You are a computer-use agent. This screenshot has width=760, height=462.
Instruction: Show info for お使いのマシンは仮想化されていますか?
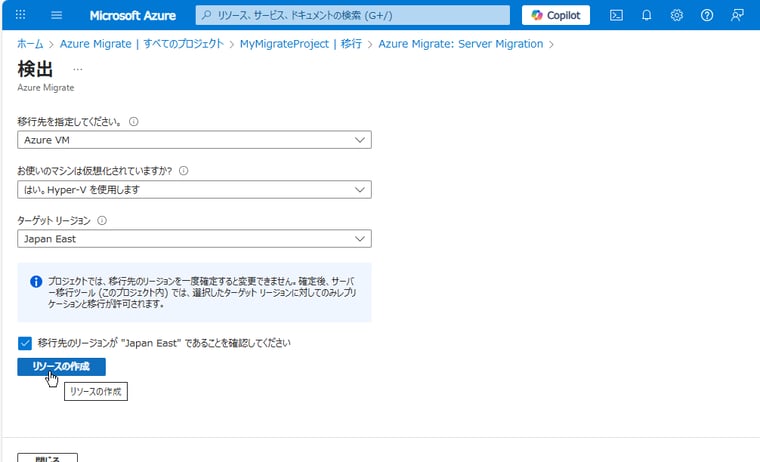click(x=183, y=171)
